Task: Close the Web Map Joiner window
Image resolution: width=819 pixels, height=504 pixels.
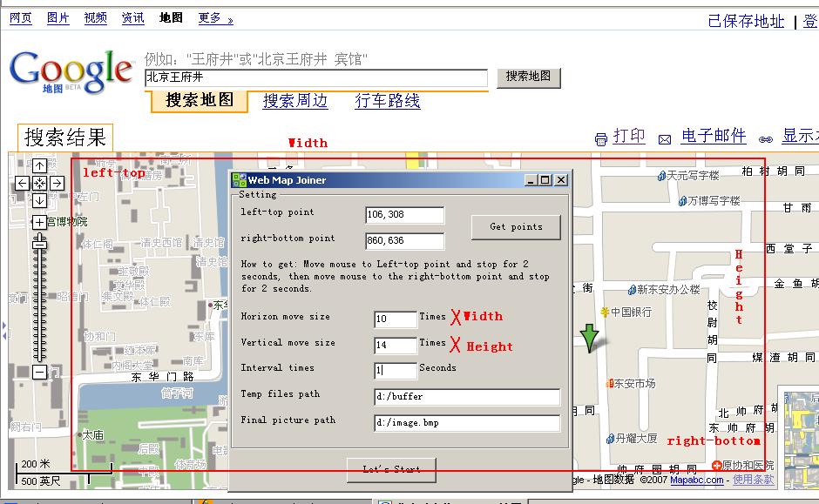Action: click(x=561, y=180)
